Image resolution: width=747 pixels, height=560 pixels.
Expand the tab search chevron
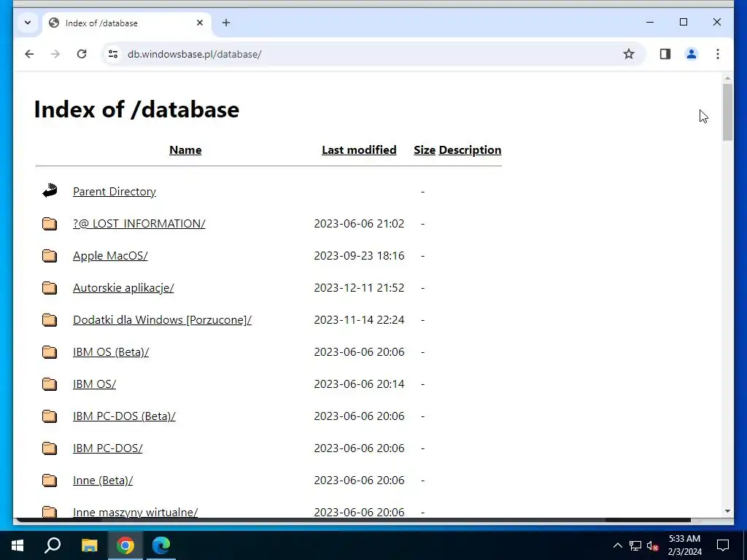point(28,23)
